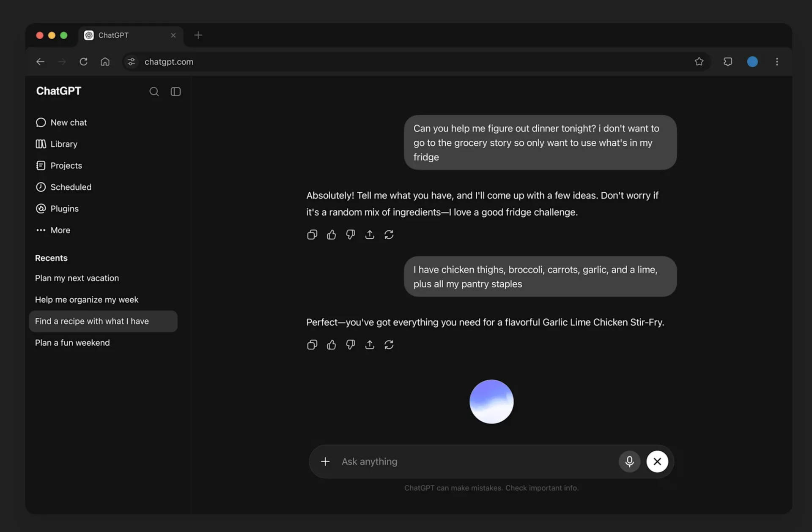Reload the chatgpt.com page
This screenshot has width=812, height=532.
pos(83,62)
